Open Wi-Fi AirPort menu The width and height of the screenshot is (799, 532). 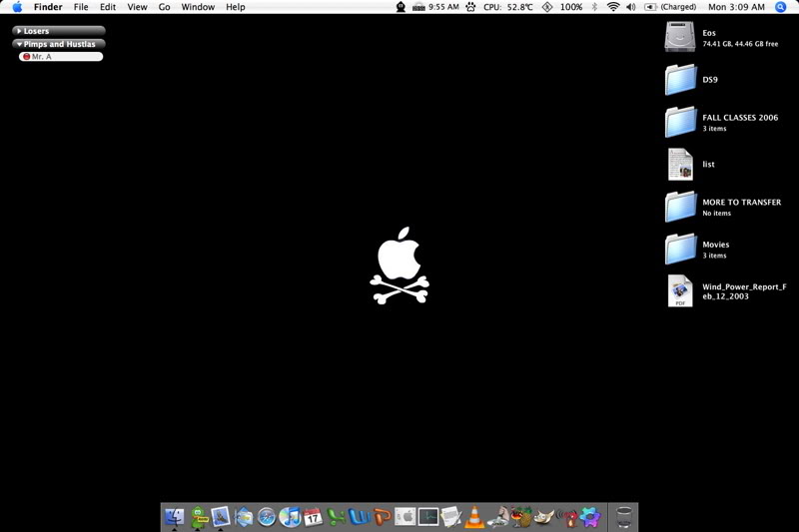pyautogui.click(x=613, y=7)
